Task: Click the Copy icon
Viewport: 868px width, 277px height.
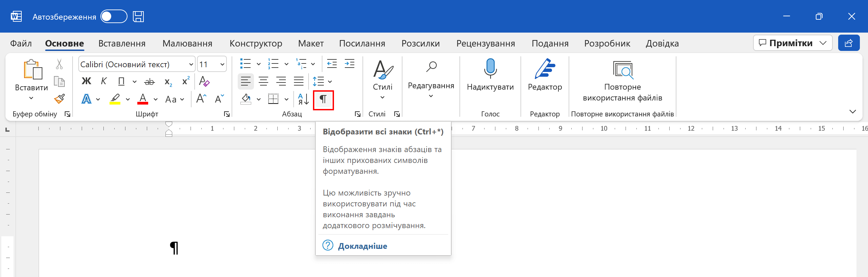Action: tap(59, 81)
